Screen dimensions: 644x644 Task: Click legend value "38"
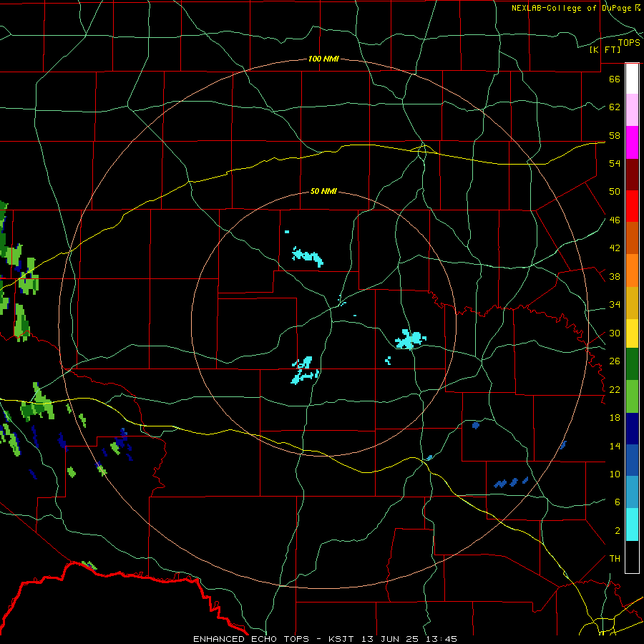coord(615,276)
